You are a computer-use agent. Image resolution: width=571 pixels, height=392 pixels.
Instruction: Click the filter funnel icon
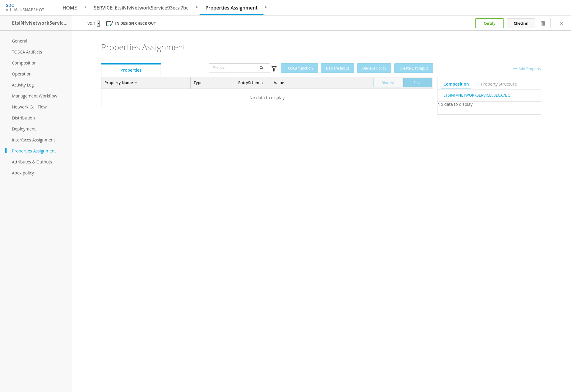[274, 68]
